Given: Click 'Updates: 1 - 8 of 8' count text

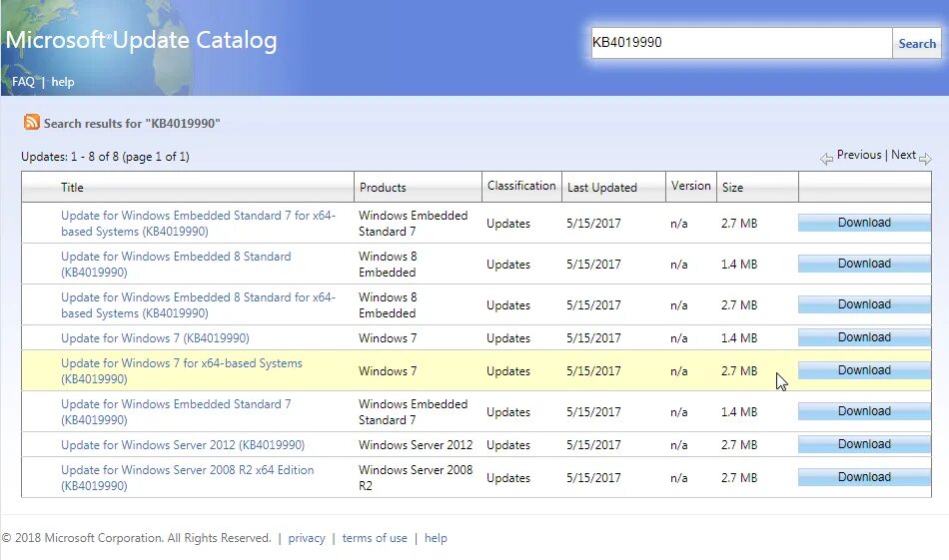Looking at the screenshot, I should coord(105,157).
